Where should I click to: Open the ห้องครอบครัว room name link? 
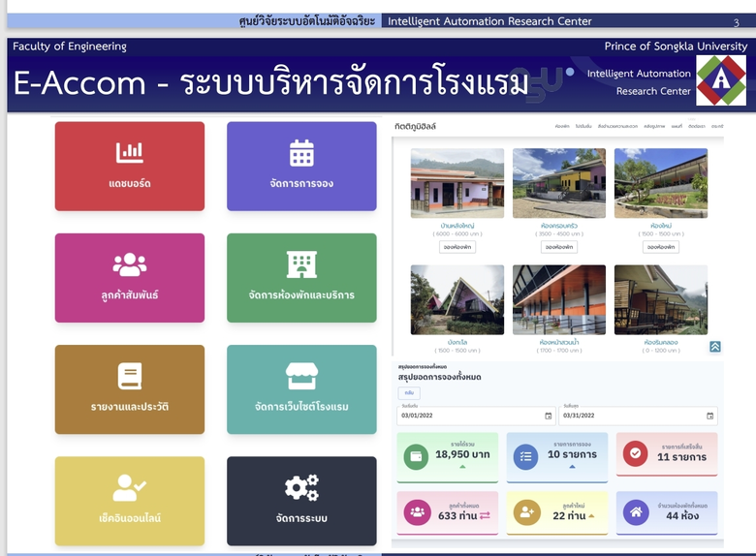pyautogui.click(x=559, y=226)
